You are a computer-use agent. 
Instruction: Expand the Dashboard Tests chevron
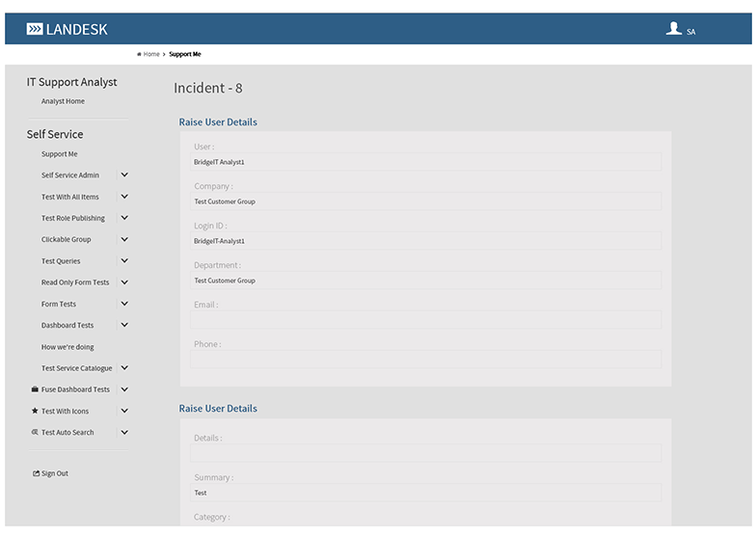pos(124,325)
